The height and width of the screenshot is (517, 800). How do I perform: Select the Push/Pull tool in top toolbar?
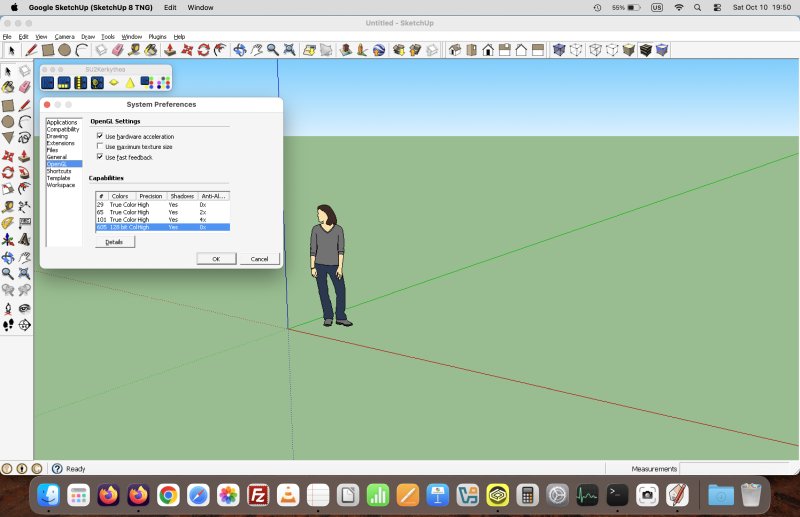click(x=170, y=50)
